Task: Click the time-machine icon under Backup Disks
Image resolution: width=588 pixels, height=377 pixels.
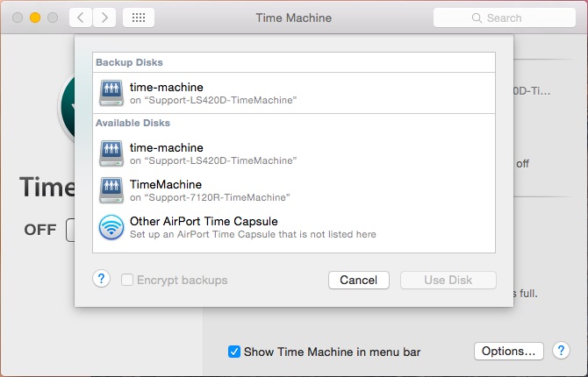Action: pos(111,93)
